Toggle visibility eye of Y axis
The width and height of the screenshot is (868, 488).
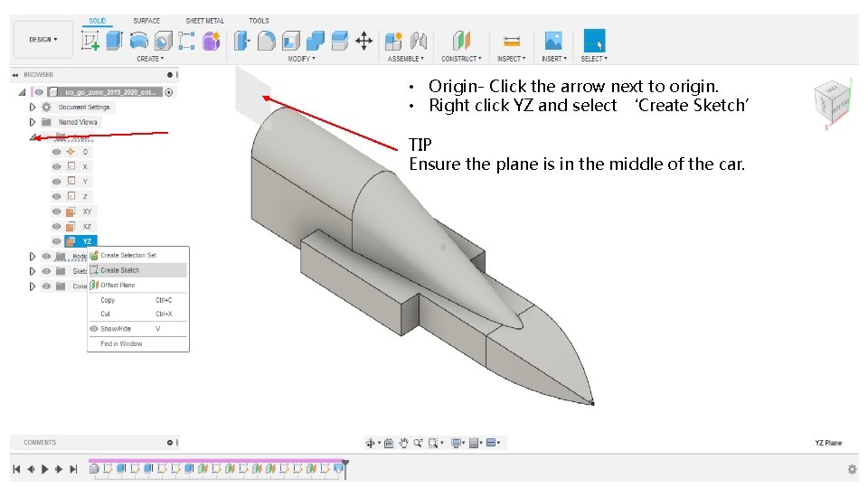click(56, 182)
